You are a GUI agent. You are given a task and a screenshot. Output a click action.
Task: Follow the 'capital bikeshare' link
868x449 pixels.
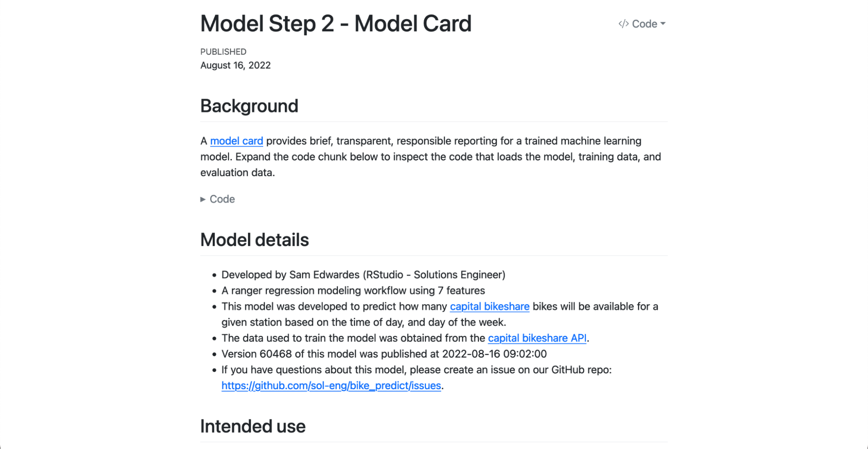tap(489, 306)
